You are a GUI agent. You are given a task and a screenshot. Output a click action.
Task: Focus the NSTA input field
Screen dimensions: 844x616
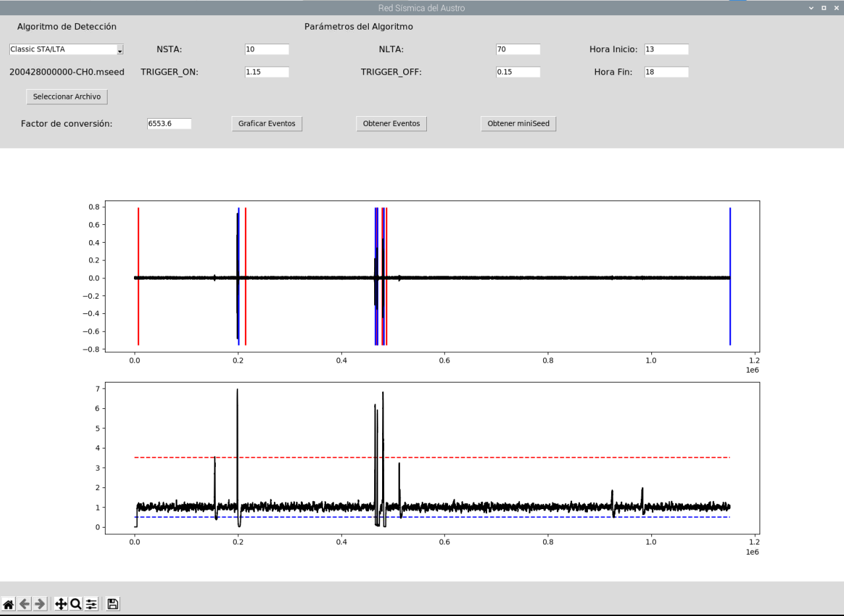tap(267, 49)
